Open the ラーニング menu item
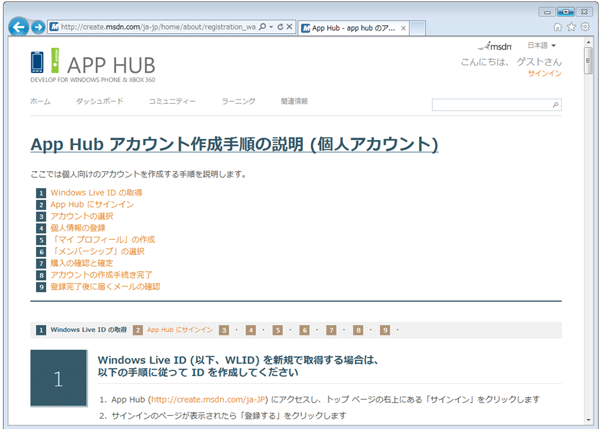The width and height of the screenshot is (600, 430). (x=238, y=101)
